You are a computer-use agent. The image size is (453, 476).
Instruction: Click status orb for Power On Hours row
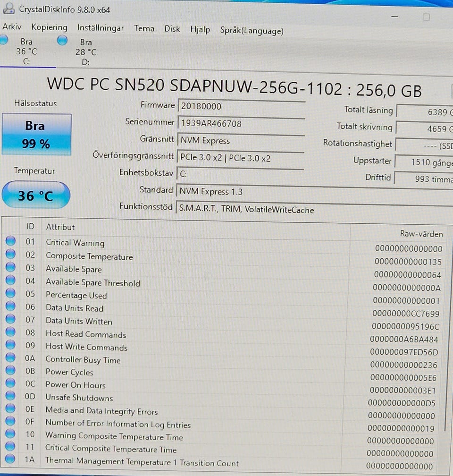click(x=10, y=383)
